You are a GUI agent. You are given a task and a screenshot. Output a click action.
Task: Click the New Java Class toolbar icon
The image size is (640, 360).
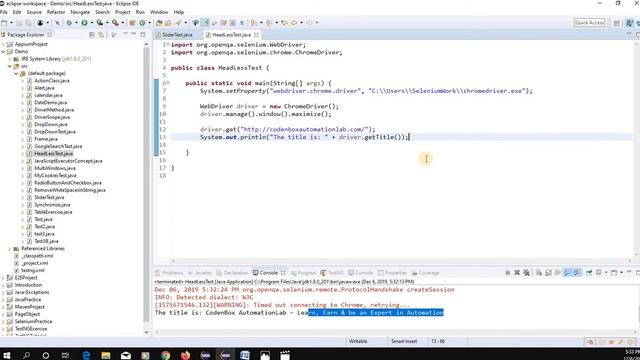point(142,23)
